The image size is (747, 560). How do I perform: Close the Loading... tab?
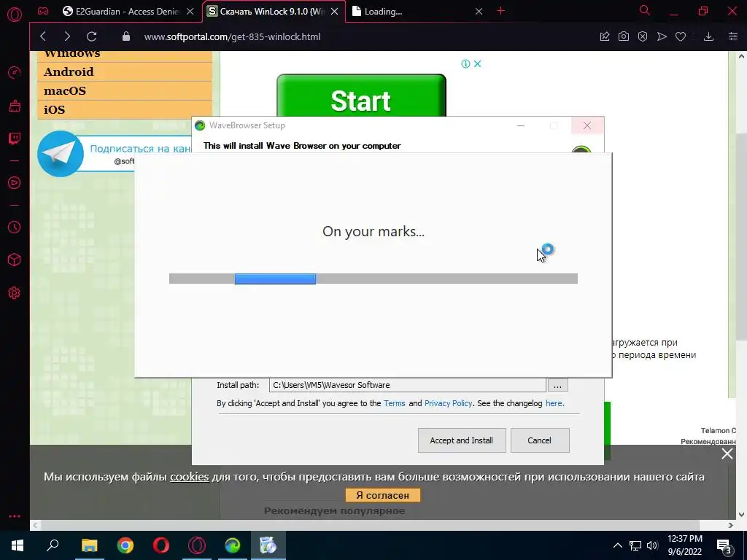tap(479, 12)
